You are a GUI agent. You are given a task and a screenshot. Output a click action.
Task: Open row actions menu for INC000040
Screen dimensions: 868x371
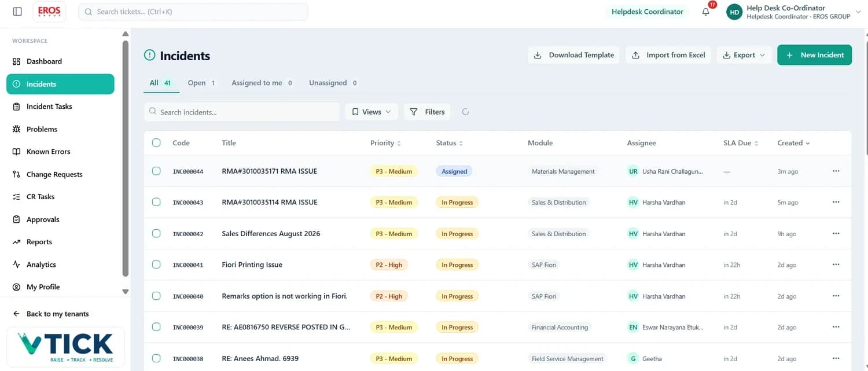coord(836,296)
